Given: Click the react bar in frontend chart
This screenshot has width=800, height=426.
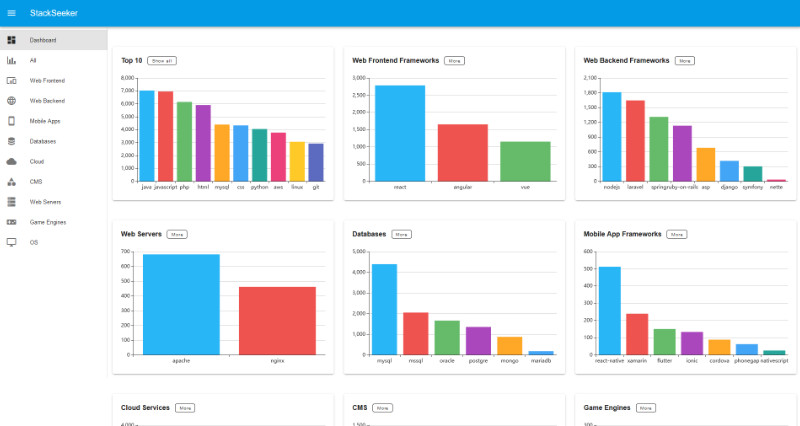Looking at the screenshot, I should coord(400,133).
